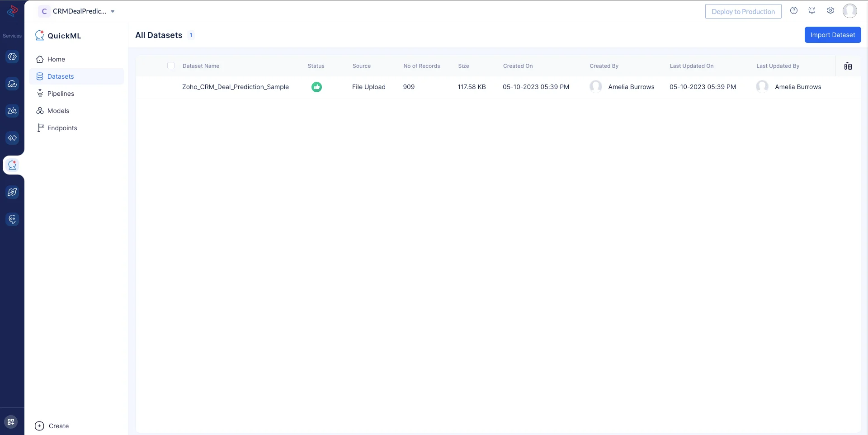Open the Zia services icon
Screen dimensions: 868x435
coord(12,111)
